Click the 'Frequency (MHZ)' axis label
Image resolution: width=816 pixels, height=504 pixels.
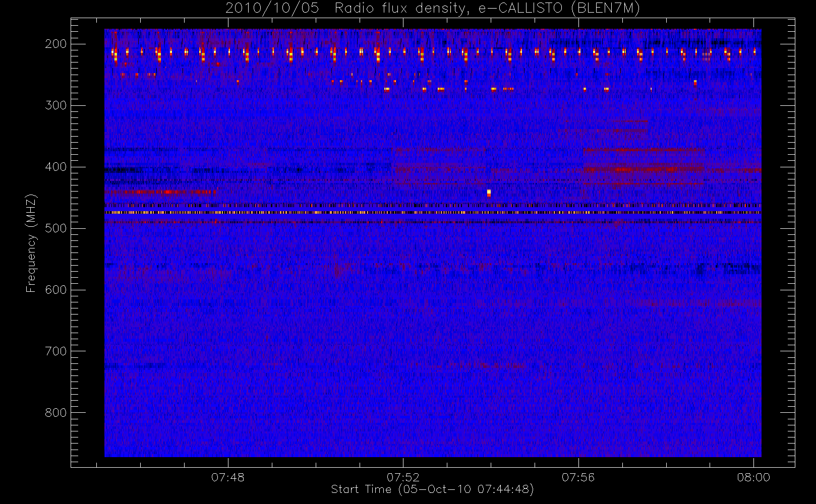pyautogui.click(x=31, y=243)
